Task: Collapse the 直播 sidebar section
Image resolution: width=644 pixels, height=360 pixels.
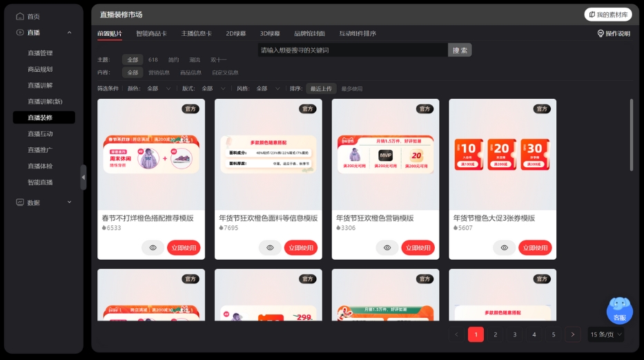Action: (x=69, y=32)
